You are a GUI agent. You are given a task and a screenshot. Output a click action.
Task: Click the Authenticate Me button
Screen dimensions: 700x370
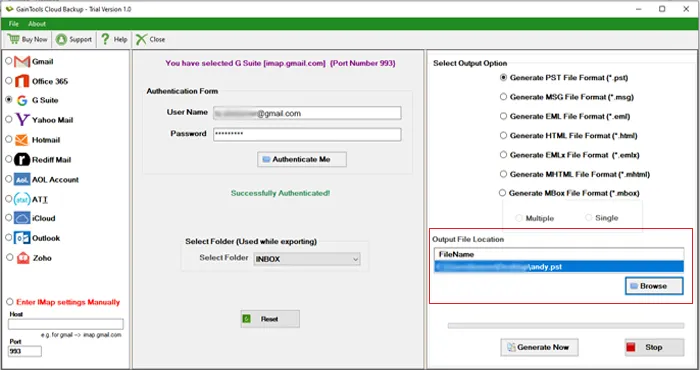tap(302, 159)
